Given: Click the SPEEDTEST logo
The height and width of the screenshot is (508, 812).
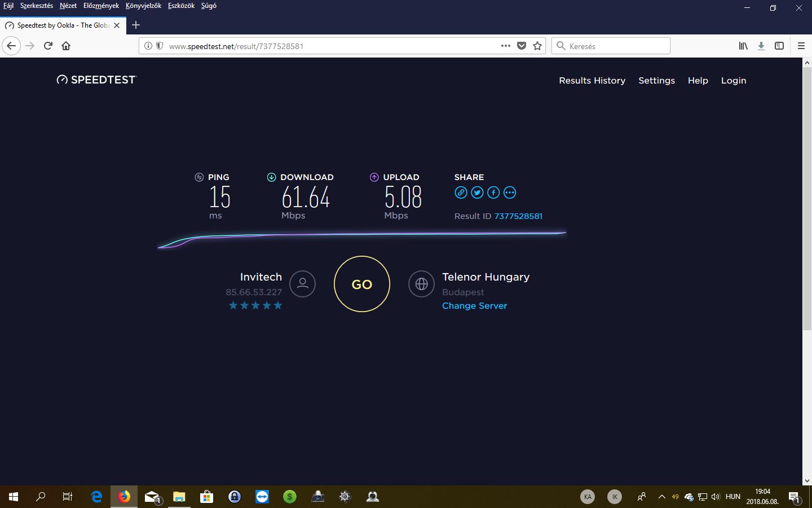Looking at the screenshot, I should (x=96, y=80).
